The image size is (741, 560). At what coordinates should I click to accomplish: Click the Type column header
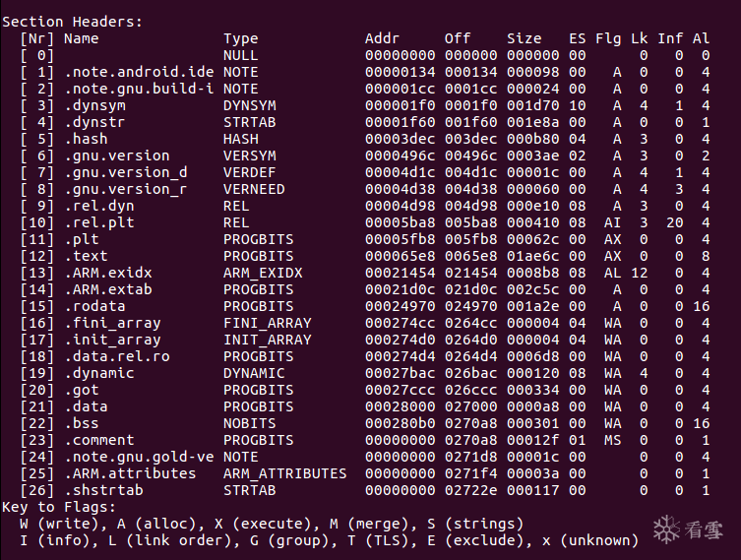pyautogui.click(x=241, y=38)
